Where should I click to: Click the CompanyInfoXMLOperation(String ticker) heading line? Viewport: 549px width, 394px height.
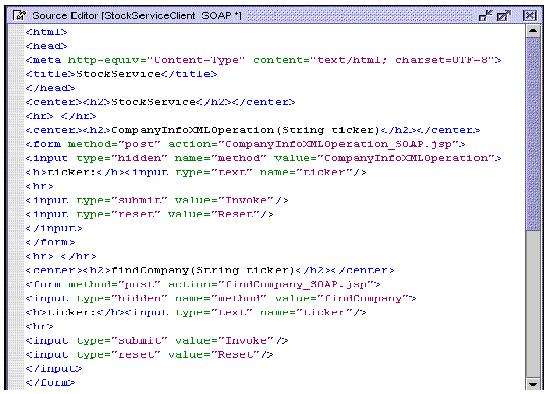pyautogui.click(x=253, y=130)
